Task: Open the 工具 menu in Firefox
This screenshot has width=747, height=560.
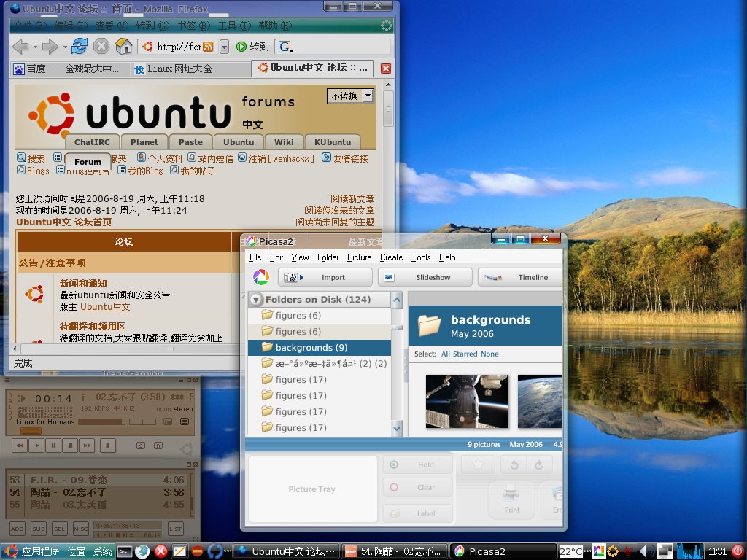Action: click(x=234, y=26)
